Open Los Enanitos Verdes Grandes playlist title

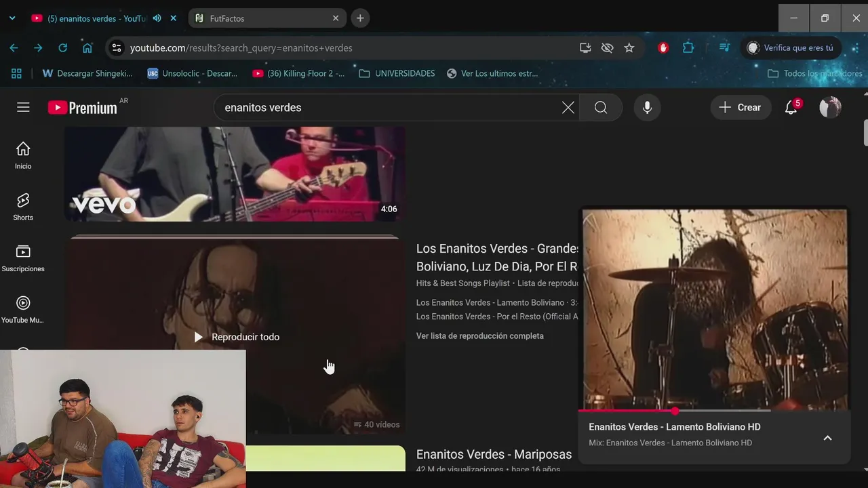pos(496,258)
